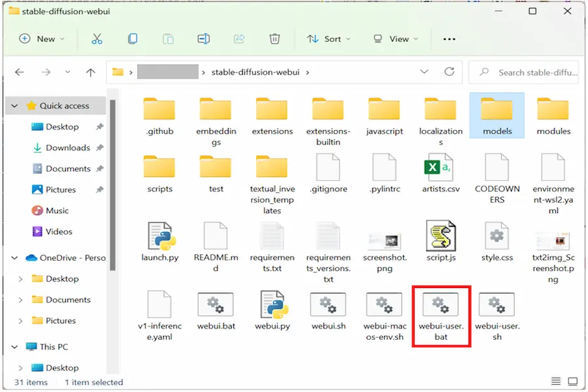Click the Delete trash icon
Viewport: 588px width, 392px height.
(x=274, y=39)
